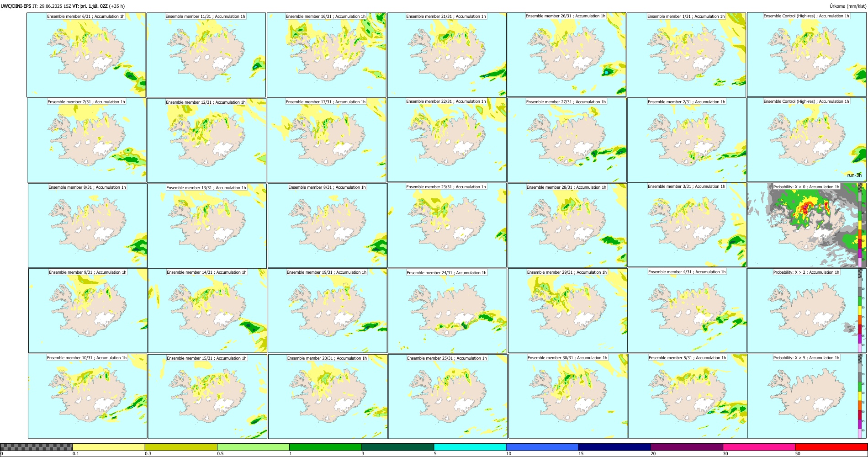Click the 'Ensemble member 10/31' label
The width and height of the screenshot is (868, 457).
tap(87, 357)
